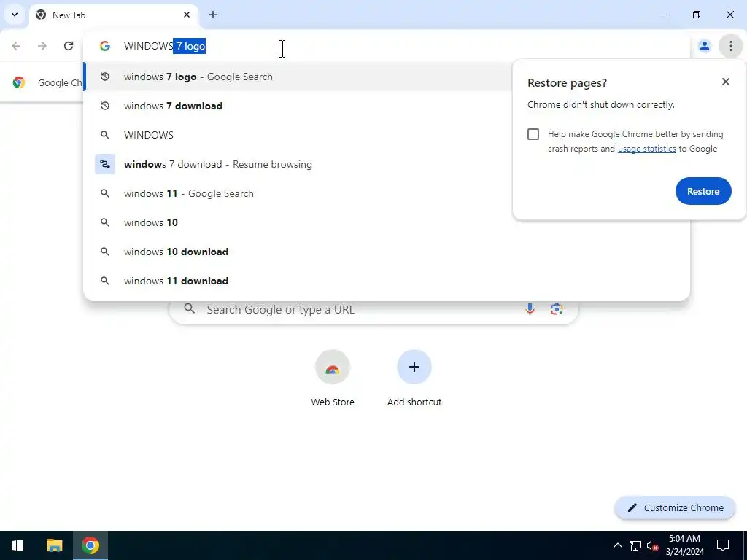Click Resume browsing journey icon
This screenshot has height=560, width=747.
[x=105, y=164]
